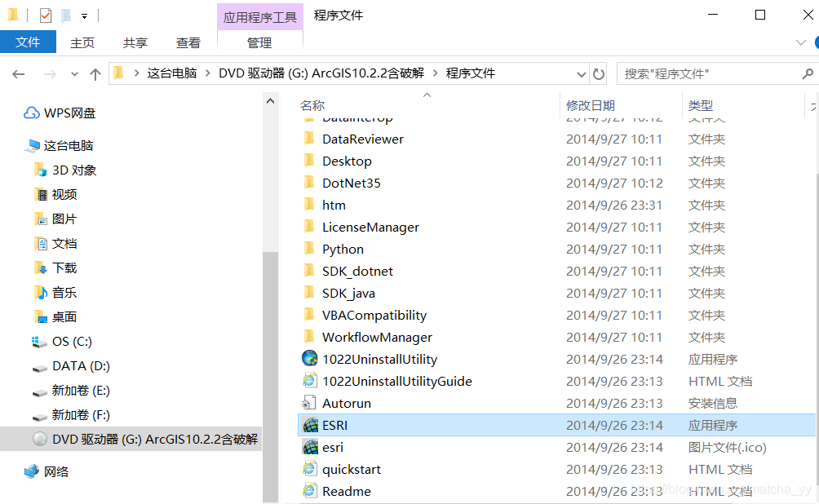Select the WorkflowManager folder icon
Viewport: 819px width, 504px height.
click(x=309, y=336)
